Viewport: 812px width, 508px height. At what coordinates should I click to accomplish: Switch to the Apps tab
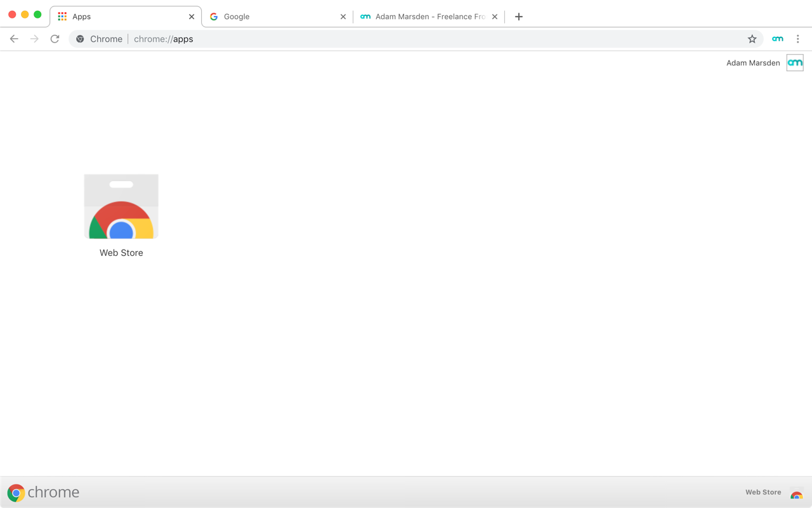[x=121, y=17]
